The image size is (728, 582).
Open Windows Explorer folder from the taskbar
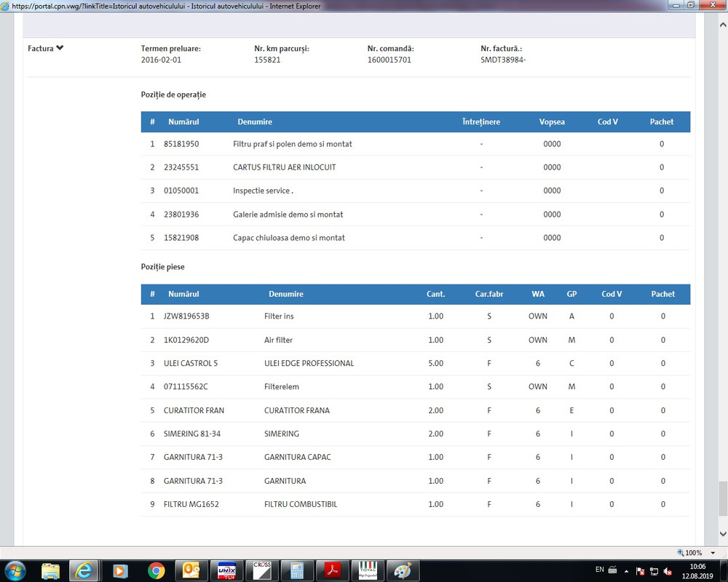[50, 570]
